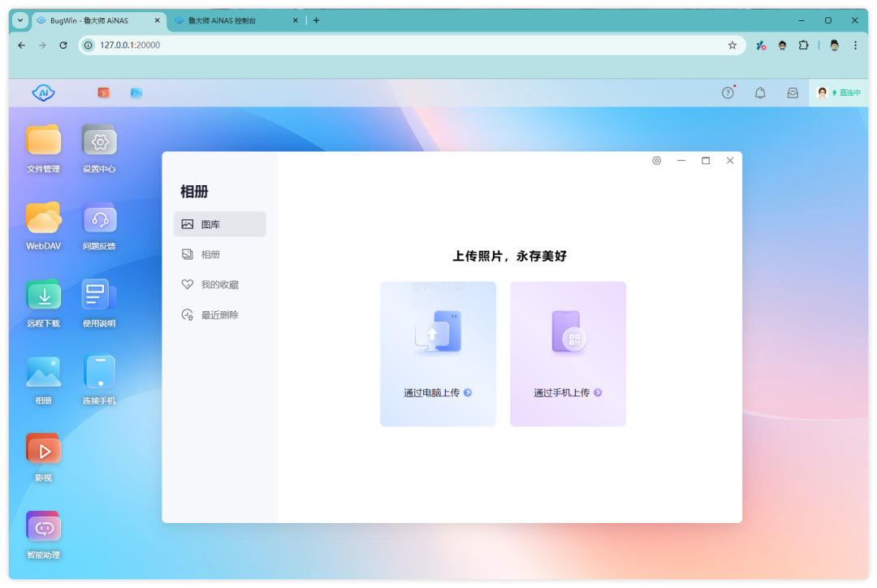Switch to the 相册 taskbar shortcut
This screenshot has height=588, width=877.
coord(136,93)
